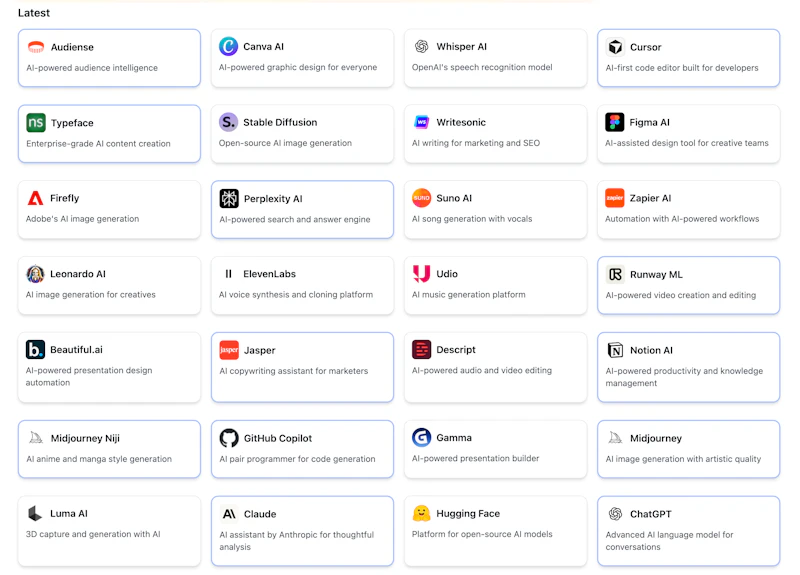The height and width of the screenshot is (575, 800).
Task: Click the Firefly Adobe logo icon
Action: [x=35, y=198]
